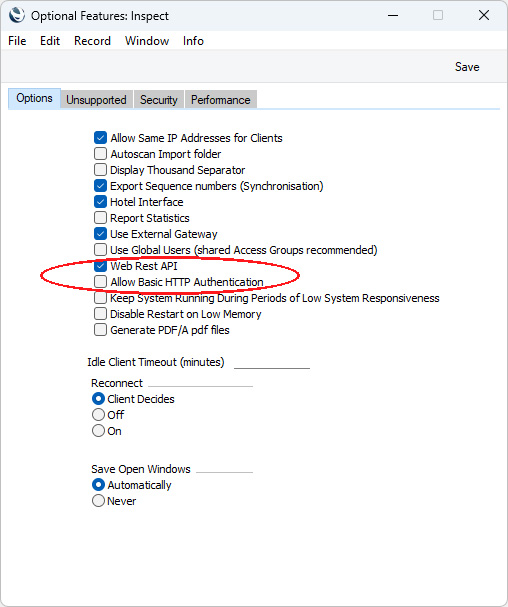Enable Allow Basic HTTP Authentication checkbox
The image size is (508, 607).
(100, 282)
